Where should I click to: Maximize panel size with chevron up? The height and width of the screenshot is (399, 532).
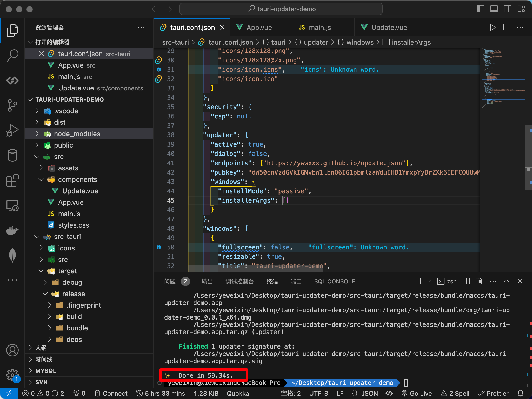pyautogui.click(x=507, y=281)
